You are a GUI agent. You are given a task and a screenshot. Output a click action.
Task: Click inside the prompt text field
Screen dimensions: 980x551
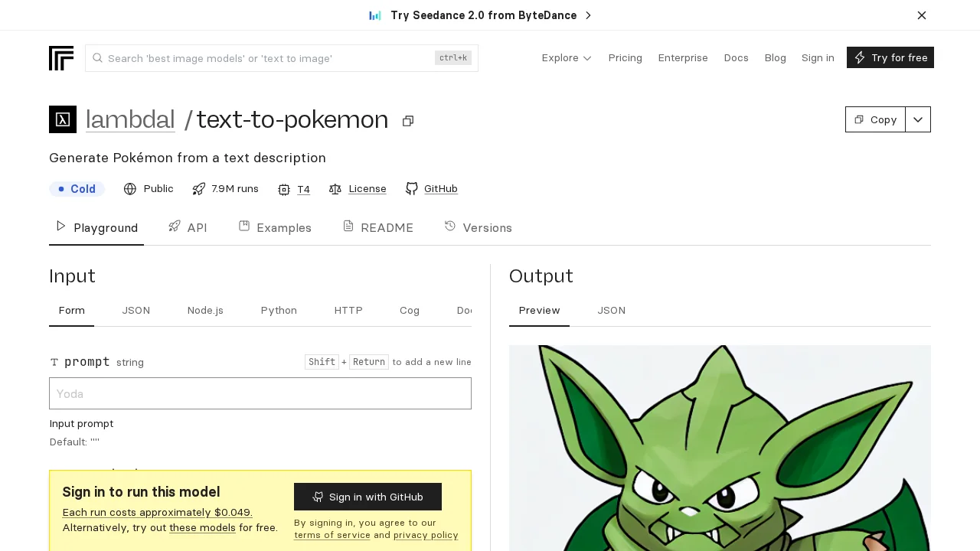pos(260,393)
